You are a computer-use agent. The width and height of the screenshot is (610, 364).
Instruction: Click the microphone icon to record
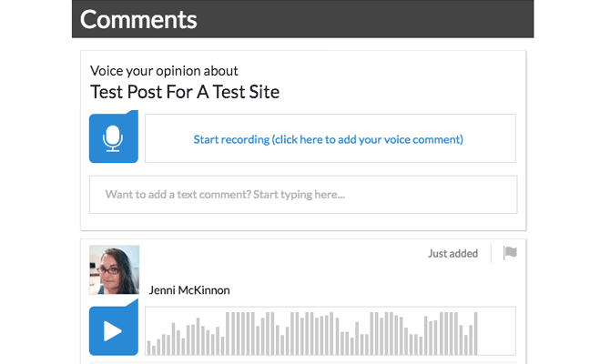pyautogui.click(x=113, y=138)
